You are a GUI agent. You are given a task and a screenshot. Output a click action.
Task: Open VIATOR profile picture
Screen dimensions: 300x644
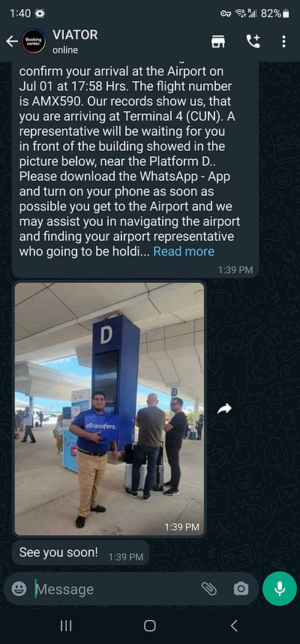tap(34, 41)
